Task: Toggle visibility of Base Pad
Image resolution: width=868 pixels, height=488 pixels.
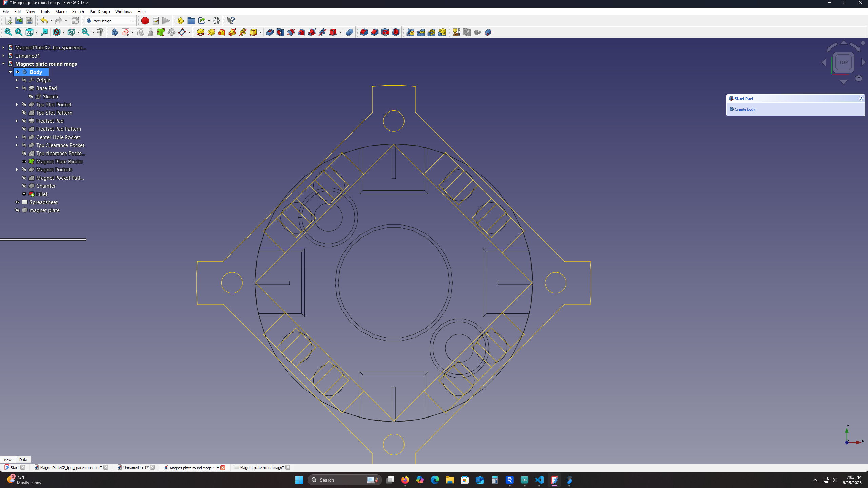Action: point(24,88)
